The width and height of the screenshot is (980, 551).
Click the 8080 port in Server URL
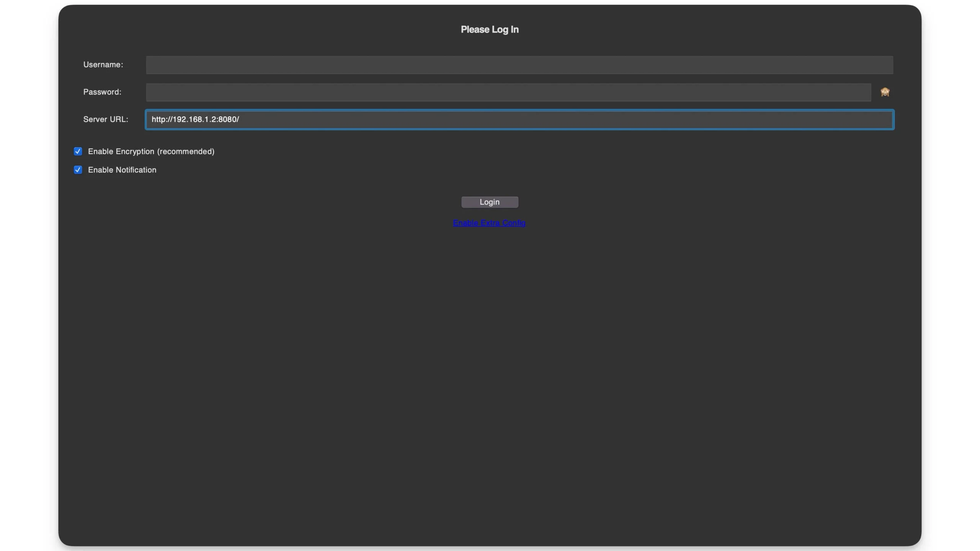pos(227,119)
